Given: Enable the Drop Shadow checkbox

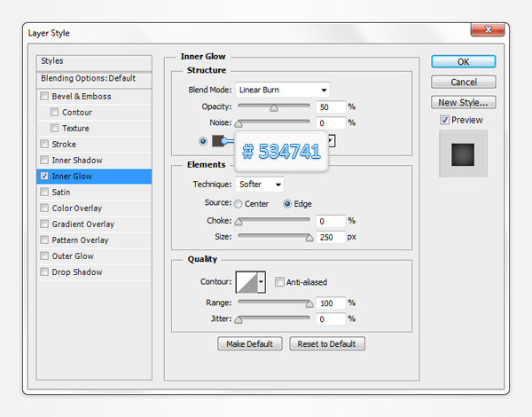Looking at the screenshot, I should tap(45, 272).
